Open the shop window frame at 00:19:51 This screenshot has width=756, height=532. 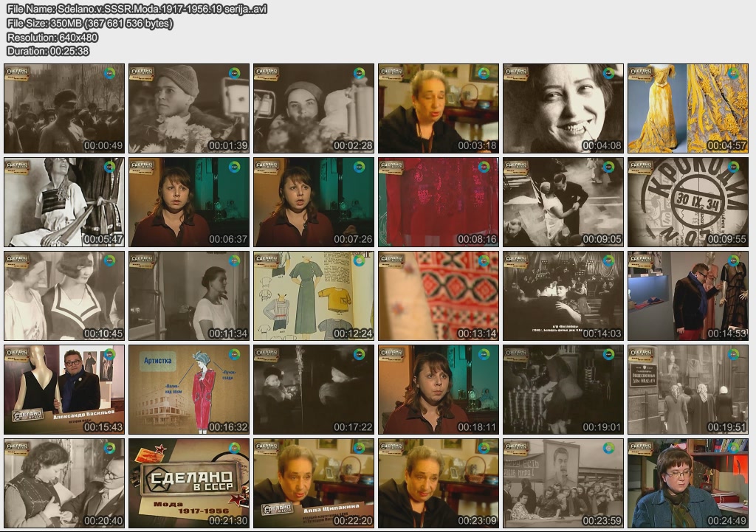[x=687, y=390]
